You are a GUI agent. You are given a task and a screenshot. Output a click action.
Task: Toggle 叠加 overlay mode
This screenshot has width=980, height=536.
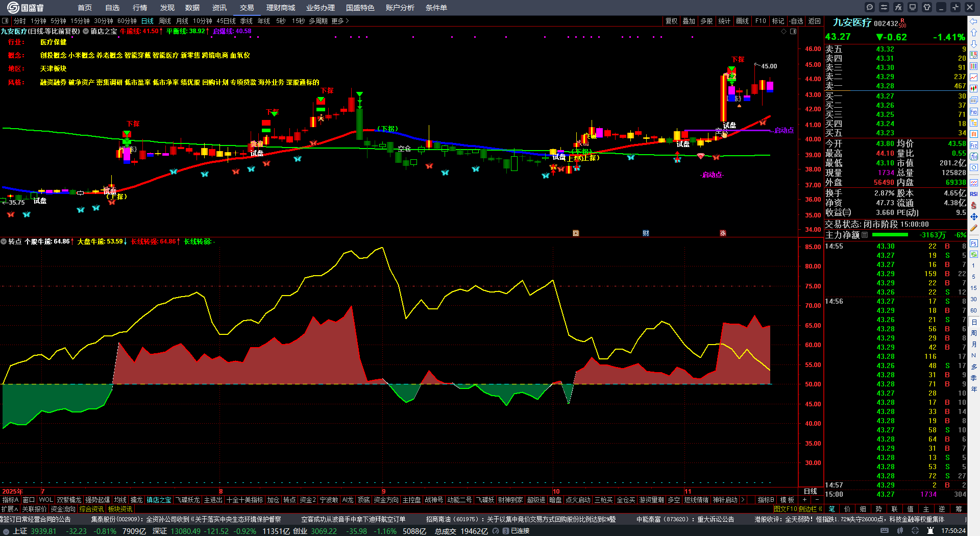(x=689, y=21)
